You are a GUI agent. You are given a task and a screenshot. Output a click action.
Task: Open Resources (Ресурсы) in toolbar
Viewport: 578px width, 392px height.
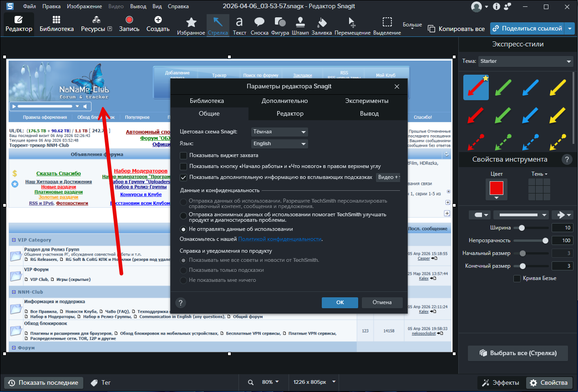pos(96,24)
